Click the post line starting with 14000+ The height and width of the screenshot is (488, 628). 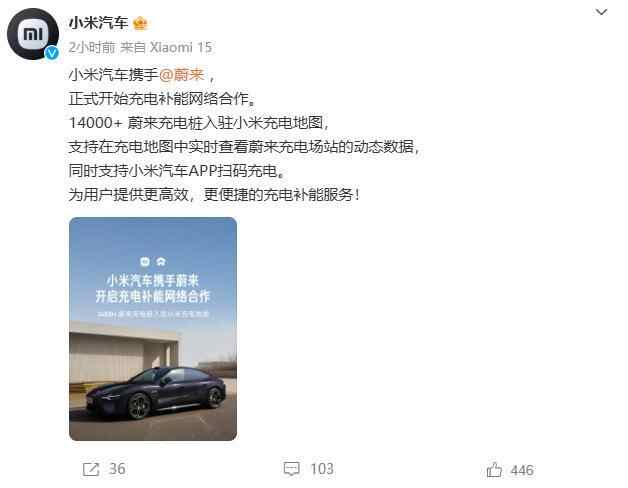click(x=199, y=123)
